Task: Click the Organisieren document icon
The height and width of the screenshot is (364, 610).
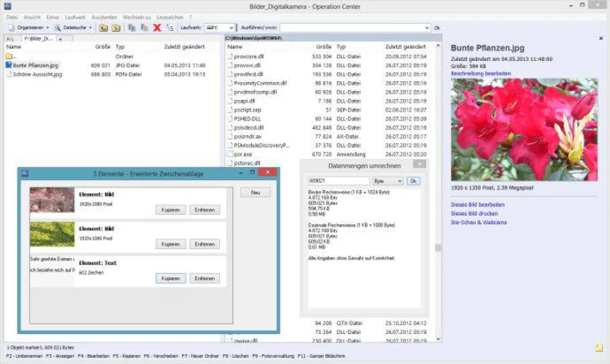Action: [x=10, y=27]
